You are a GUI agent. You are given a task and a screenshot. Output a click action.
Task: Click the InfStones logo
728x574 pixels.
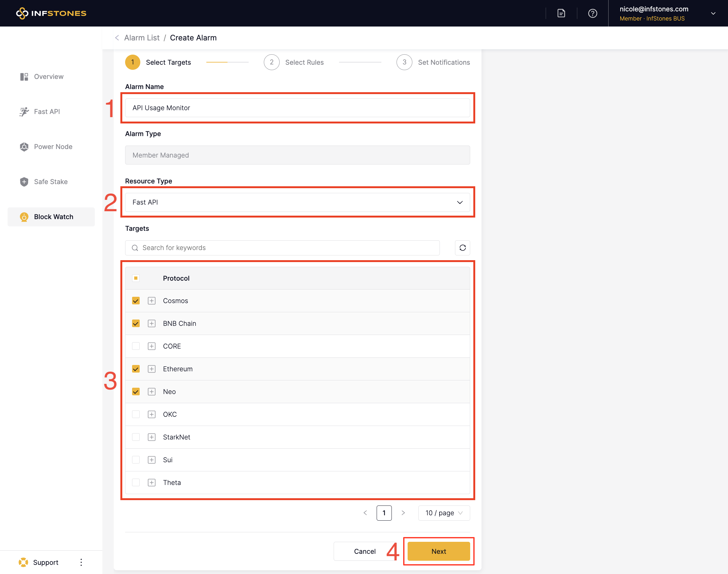(51, 13)
